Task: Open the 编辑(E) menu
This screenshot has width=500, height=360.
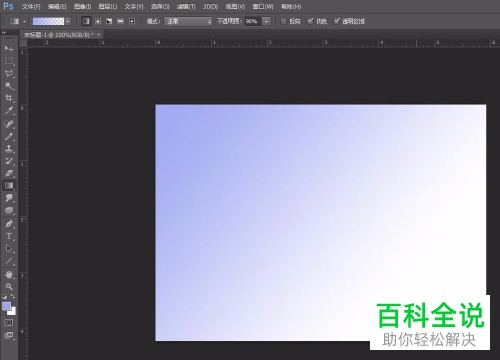Action: (57, 7)
